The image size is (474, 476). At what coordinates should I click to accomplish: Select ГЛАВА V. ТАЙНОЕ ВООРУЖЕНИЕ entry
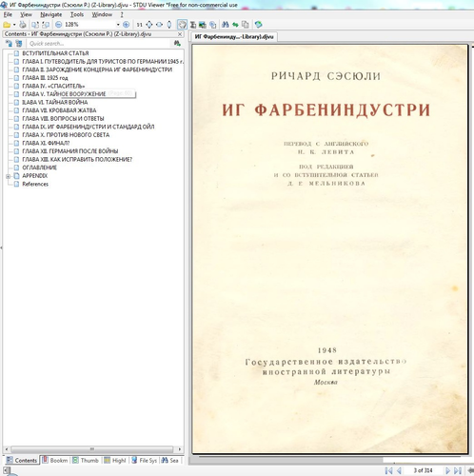pos(64,94)
